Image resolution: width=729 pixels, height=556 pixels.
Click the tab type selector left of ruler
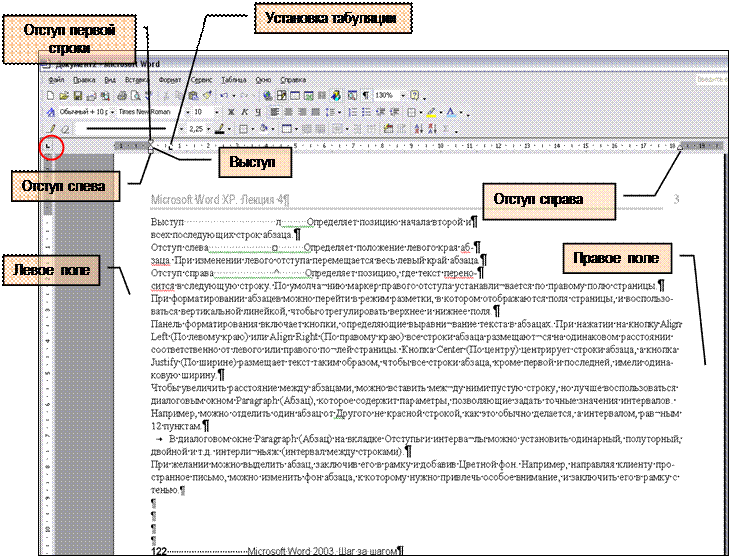pos(48,147)
